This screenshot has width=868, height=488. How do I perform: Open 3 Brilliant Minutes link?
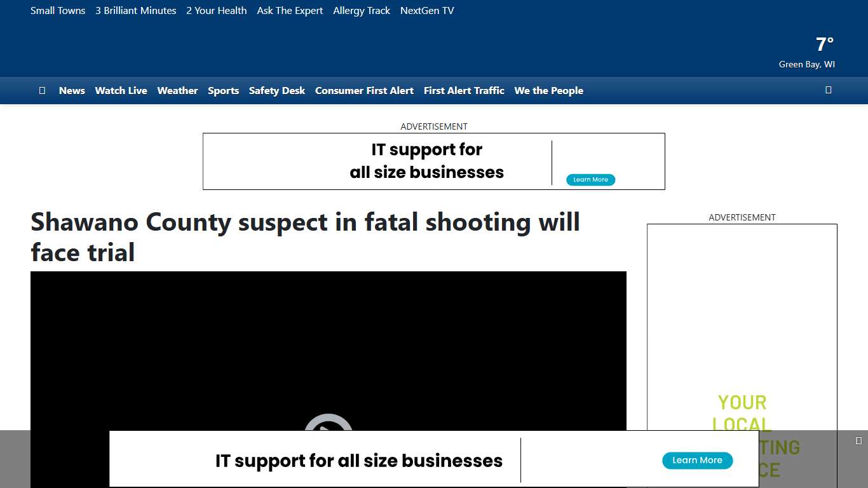(x=135, y=11)
